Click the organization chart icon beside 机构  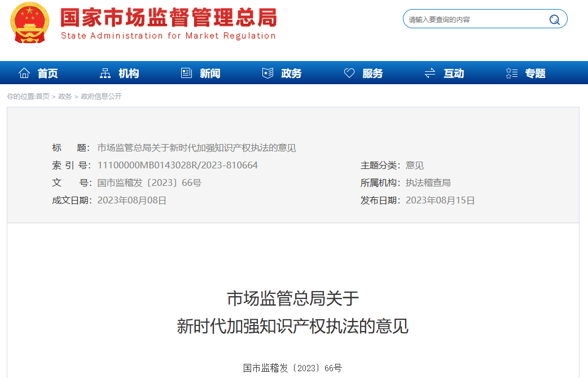pos(106,73)
